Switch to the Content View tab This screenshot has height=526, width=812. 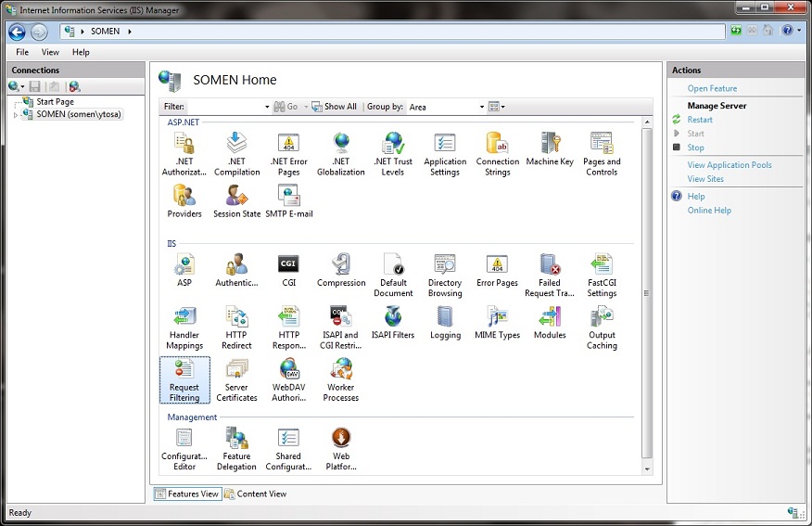tap(255, 494)
